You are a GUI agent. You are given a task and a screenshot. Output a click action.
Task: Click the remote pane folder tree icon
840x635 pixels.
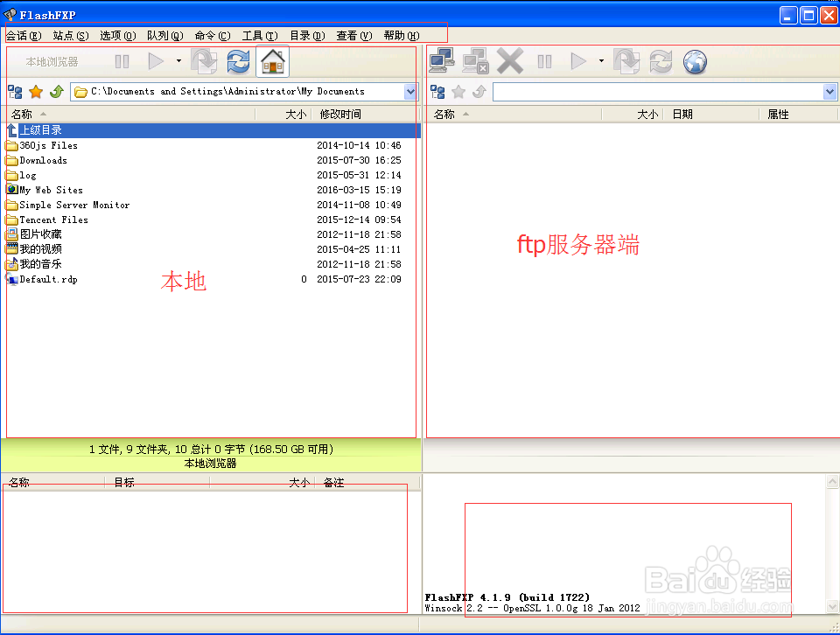point(437,92)
